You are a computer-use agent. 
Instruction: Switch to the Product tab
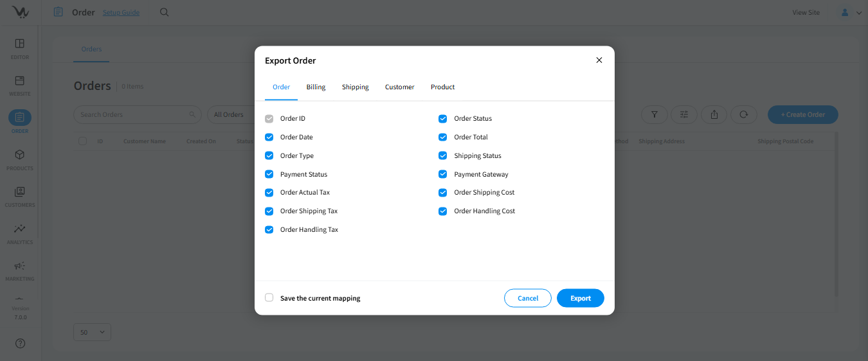click(x=442, y=87)
